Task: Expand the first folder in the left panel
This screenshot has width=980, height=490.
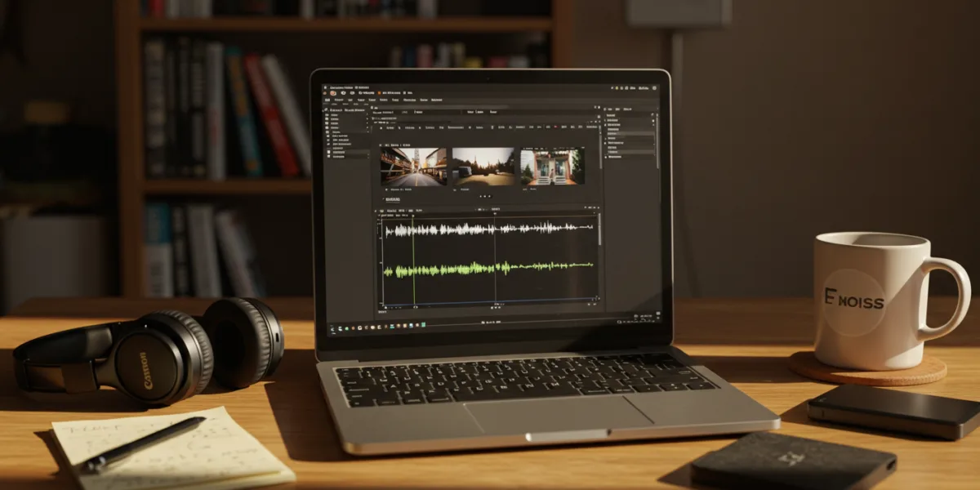Action: tap(327, 116)
